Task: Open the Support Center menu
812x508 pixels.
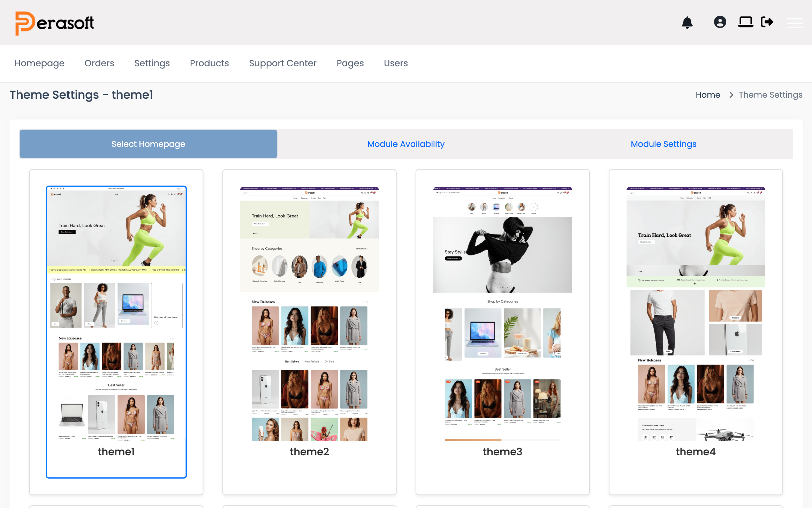Action: pyautogui.click(x=283, y=63)
